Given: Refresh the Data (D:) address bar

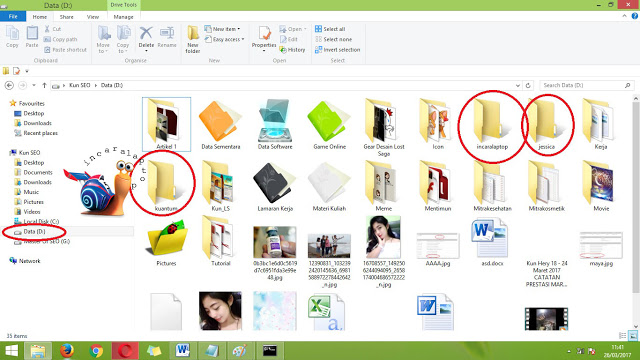Looking at the screenshot, I should coord(528,85).
